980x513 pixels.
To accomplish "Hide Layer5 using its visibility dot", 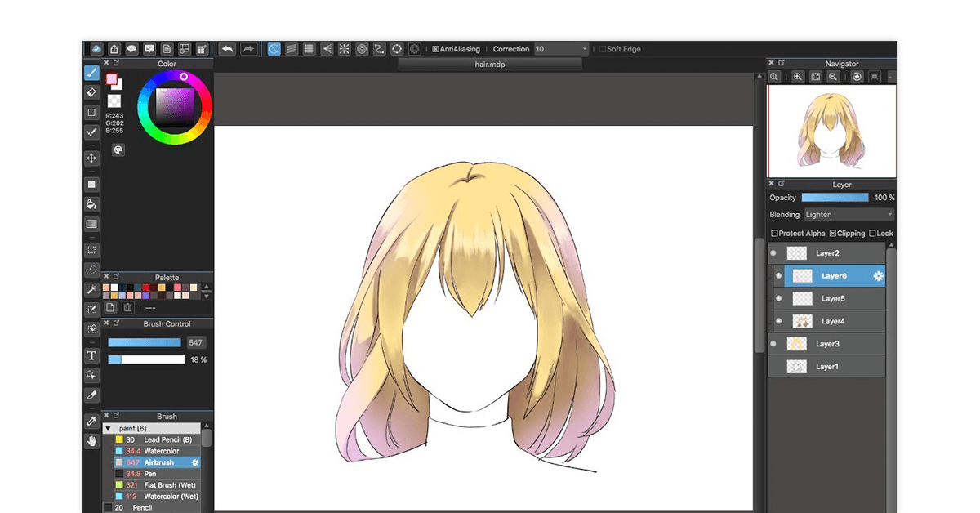I will point(779,299).
